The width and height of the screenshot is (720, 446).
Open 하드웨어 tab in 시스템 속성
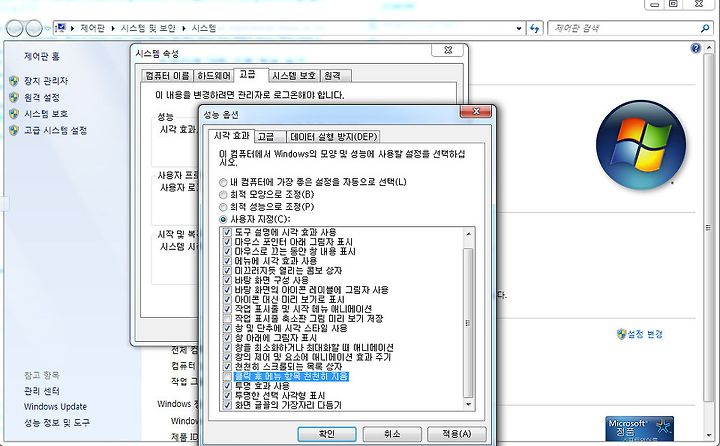pos(214,76)
